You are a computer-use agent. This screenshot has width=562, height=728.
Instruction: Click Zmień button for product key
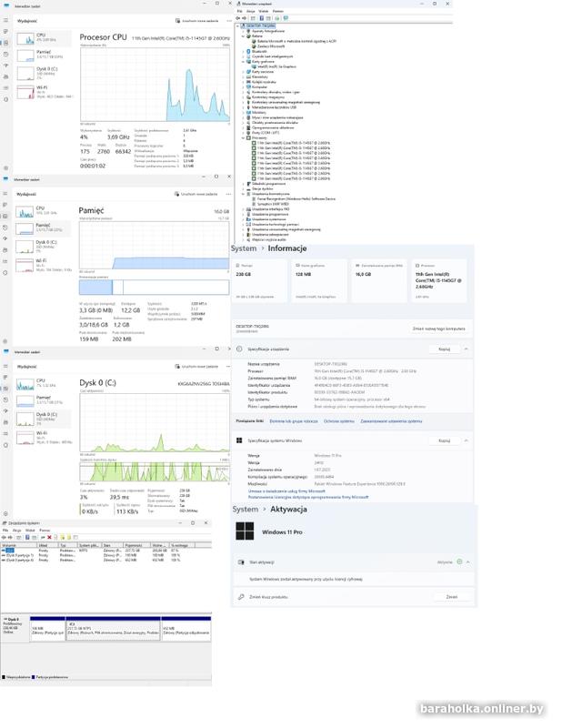point(452,597)
